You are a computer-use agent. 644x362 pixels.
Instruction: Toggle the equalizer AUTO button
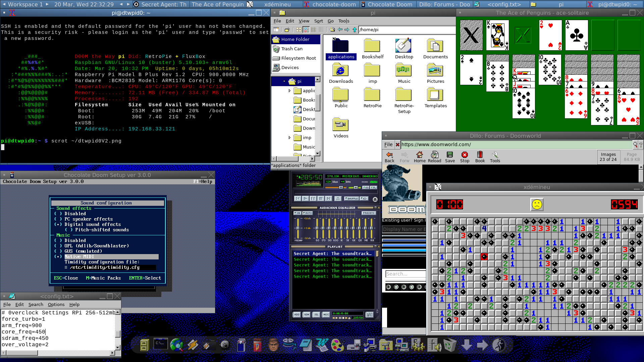tap(308, 213)
